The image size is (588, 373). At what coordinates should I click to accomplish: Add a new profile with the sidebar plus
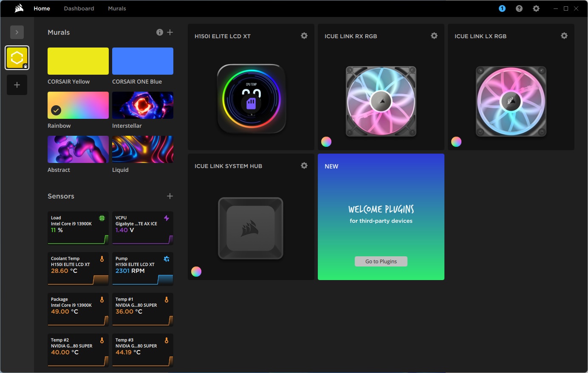(17, 85)
